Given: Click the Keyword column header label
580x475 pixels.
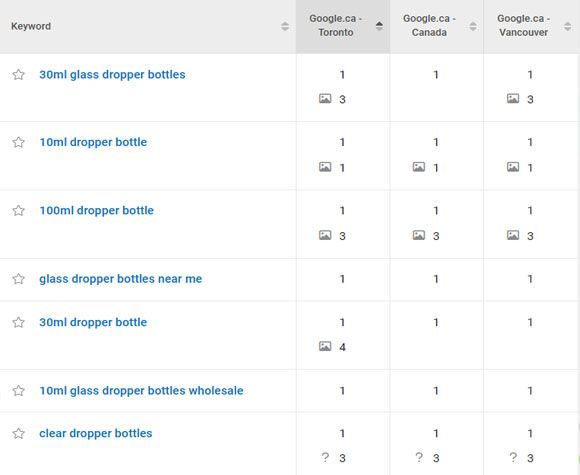Looking at the screenshot, I should click(31, 27).
